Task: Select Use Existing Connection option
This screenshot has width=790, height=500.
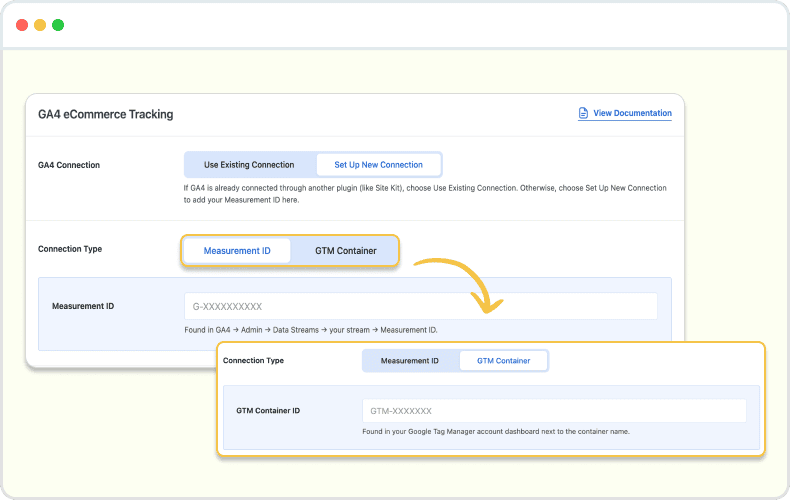Action: pos(249,165)
